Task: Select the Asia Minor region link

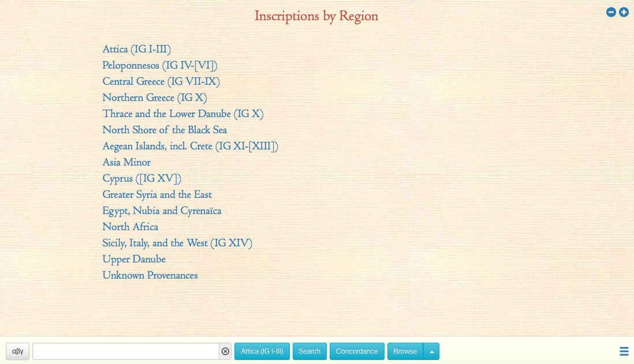Action: (126, 163)
